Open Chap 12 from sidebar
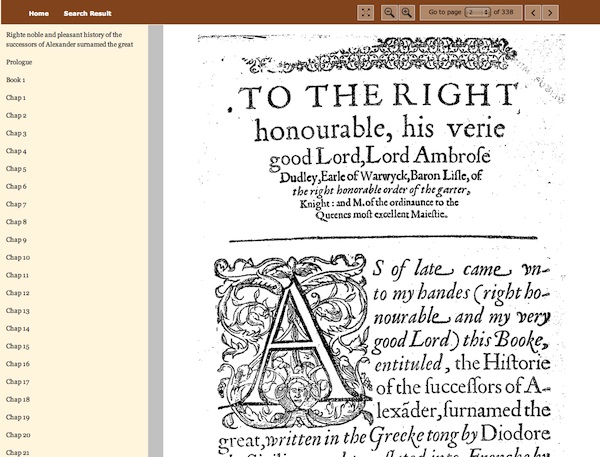Viewport: 600px width, 457px height. tap(18, 293)
